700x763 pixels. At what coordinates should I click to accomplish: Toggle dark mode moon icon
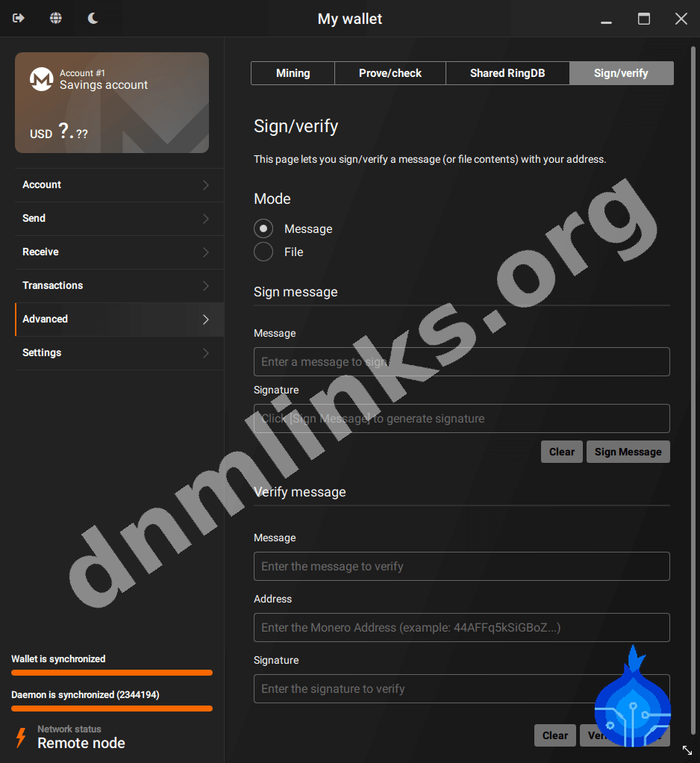(x=93, y=18)
